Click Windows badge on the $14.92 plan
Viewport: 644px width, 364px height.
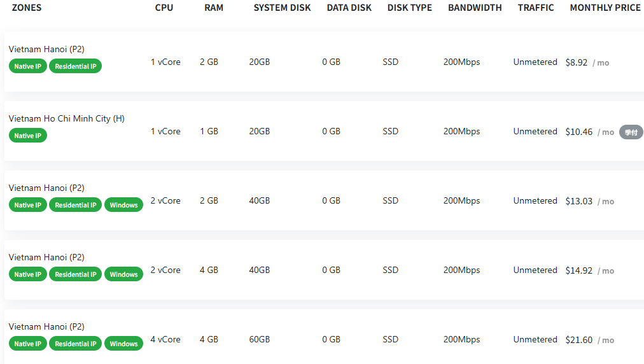point(123,274)
